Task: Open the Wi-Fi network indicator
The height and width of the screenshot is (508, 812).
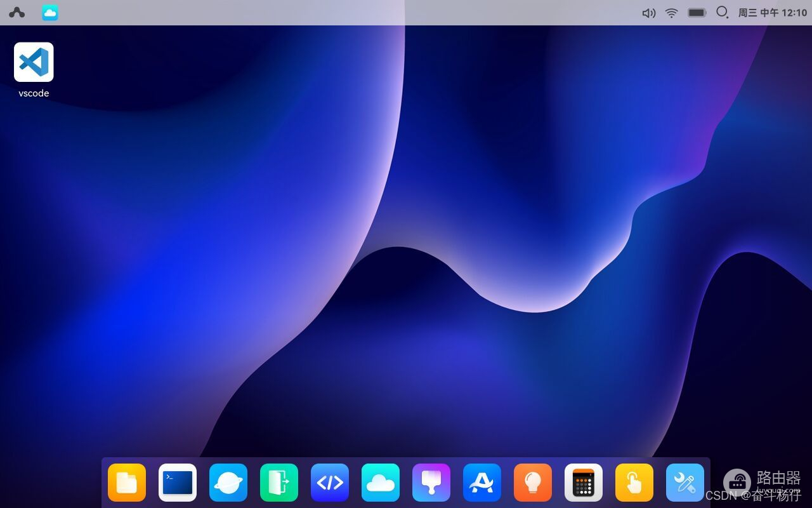Action: point(672,13)
